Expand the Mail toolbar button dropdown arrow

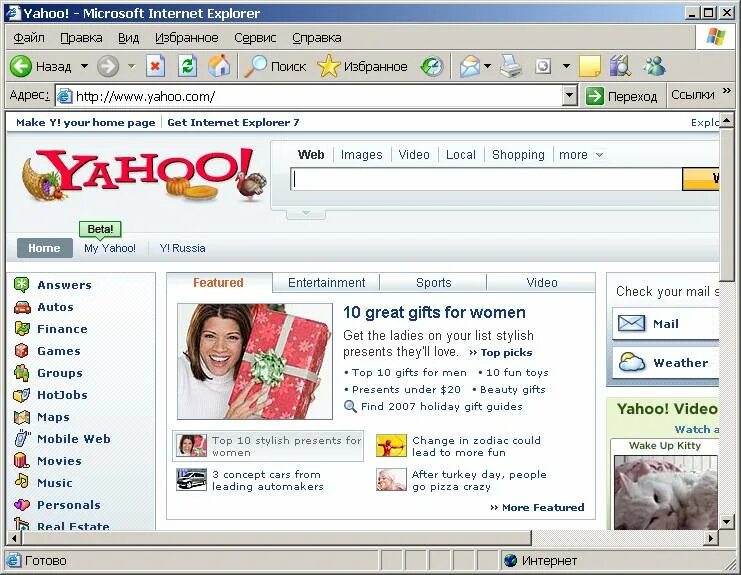(x=488, y=66)
